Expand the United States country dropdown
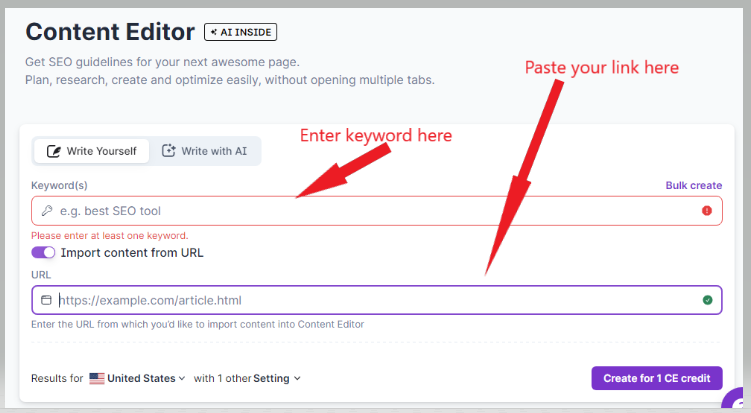 coord(137,379)
